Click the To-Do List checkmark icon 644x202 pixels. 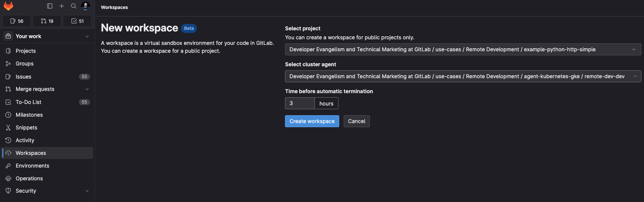tap(8, 102)
